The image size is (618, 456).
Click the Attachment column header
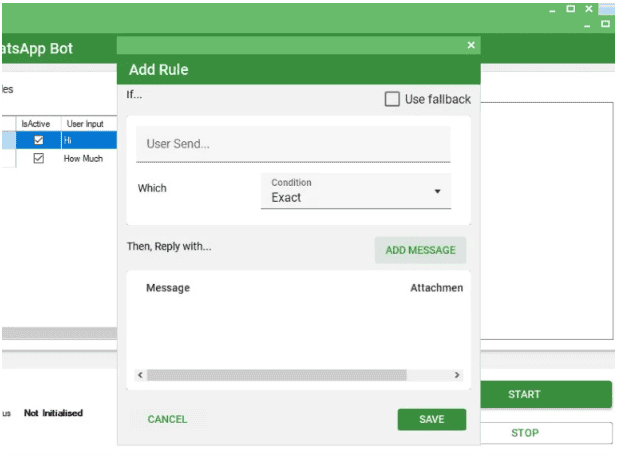pyautogui.click(x=436, y=288)
